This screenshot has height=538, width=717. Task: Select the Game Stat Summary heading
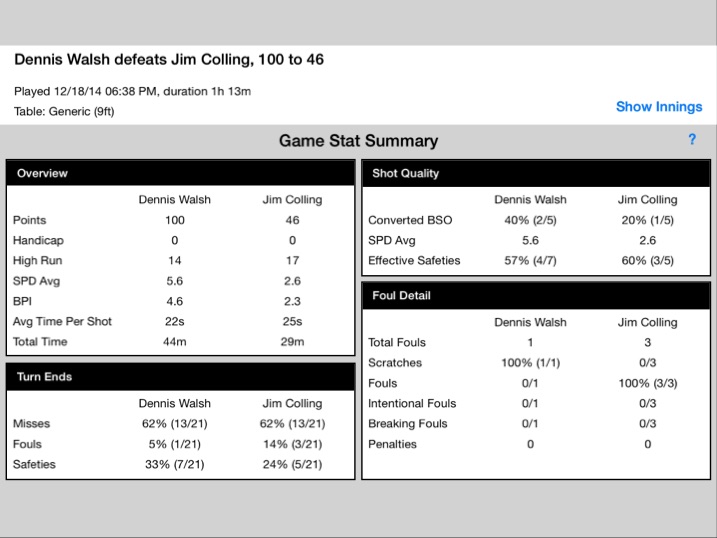358,141
